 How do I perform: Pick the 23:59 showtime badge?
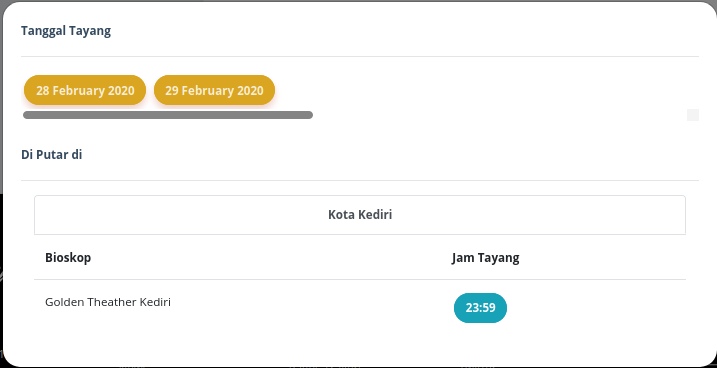point(480,308)
